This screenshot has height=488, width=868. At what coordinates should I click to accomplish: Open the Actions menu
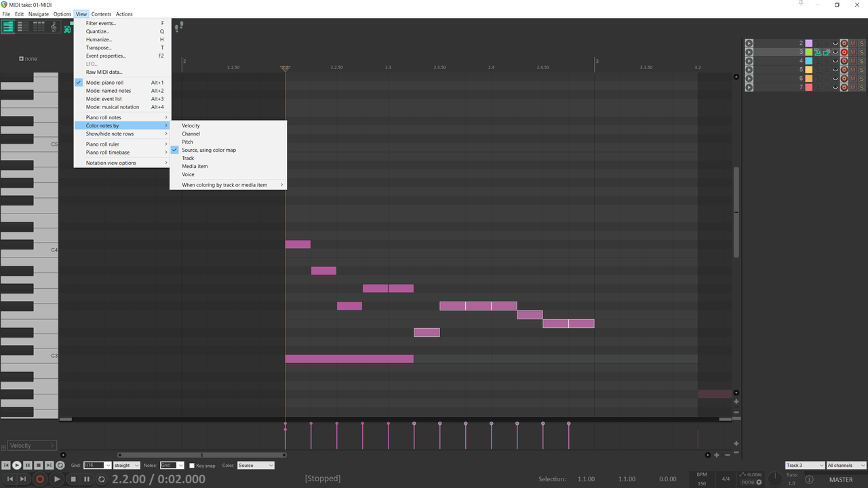[124, 14]
